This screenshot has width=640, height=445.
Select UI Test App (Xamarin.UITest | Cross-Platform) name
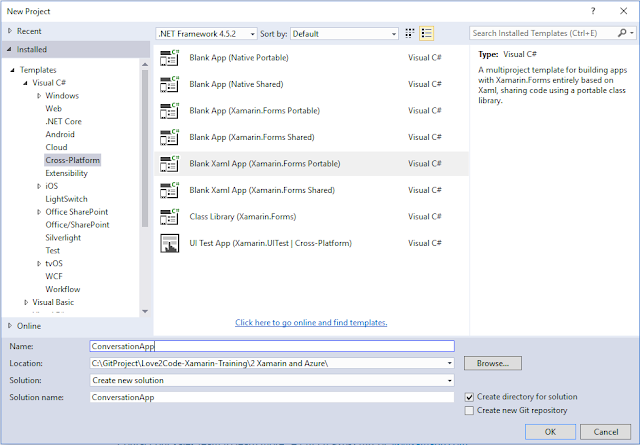click(271, 243)
